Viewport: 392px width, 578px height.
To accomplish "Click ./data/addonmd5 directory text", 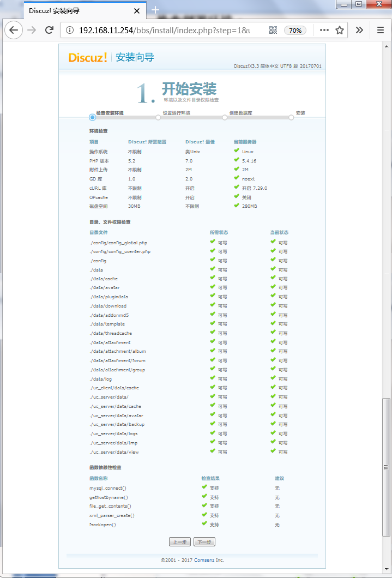I will click(x=108, y=315).
